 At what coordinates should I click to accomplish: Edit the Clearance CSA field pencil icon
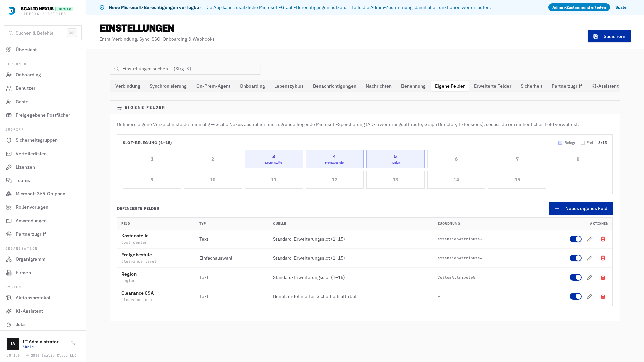click(590, 296)
